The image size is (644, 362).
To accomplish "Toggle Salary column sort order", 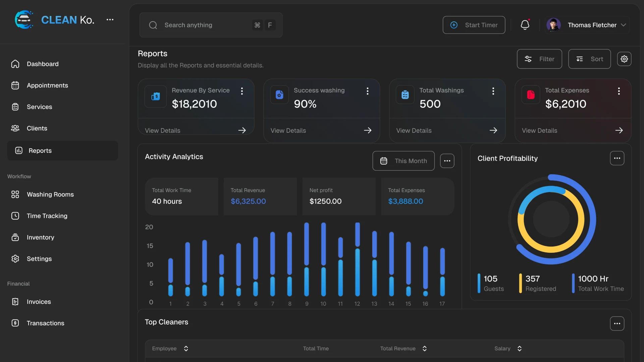I will coord(520,349).
